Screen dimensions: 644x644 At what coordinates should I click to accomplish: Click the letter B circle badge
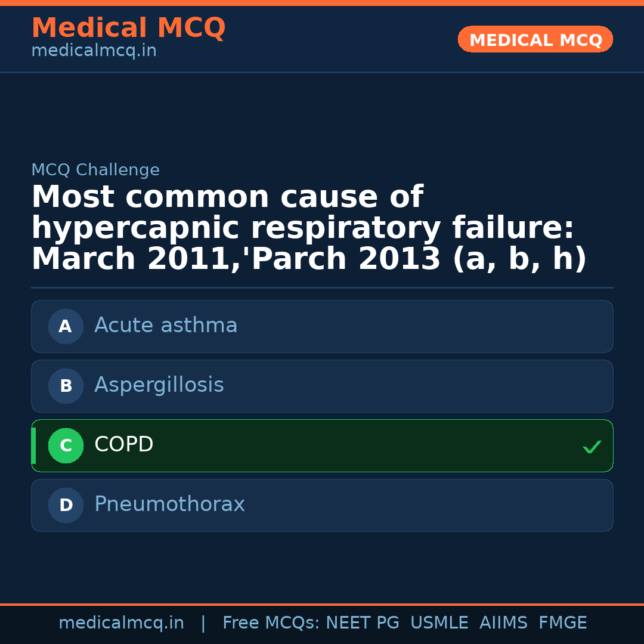[66, 386]
